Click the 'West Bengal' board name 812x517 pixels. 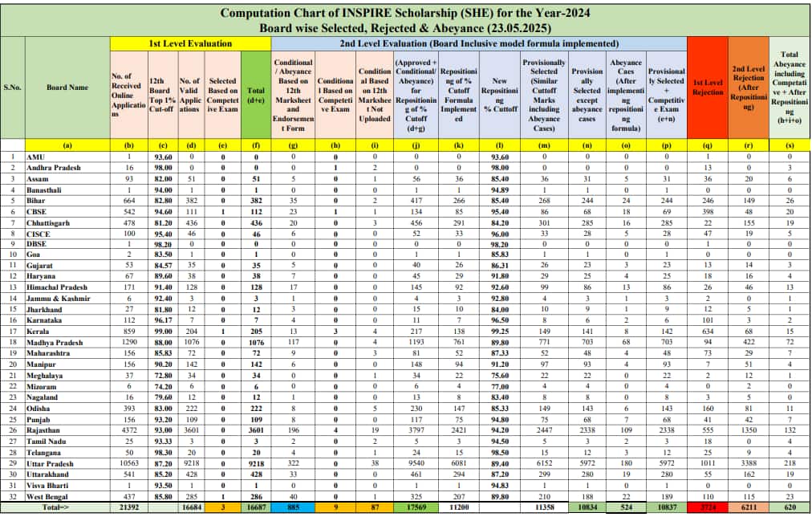[47, 496]
